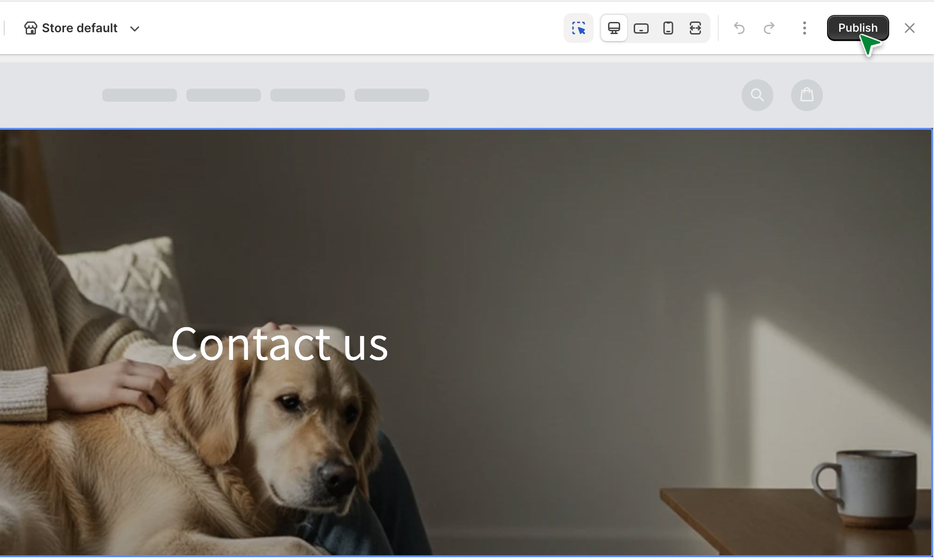Select the third placeholder navigation item

(308, 95)
